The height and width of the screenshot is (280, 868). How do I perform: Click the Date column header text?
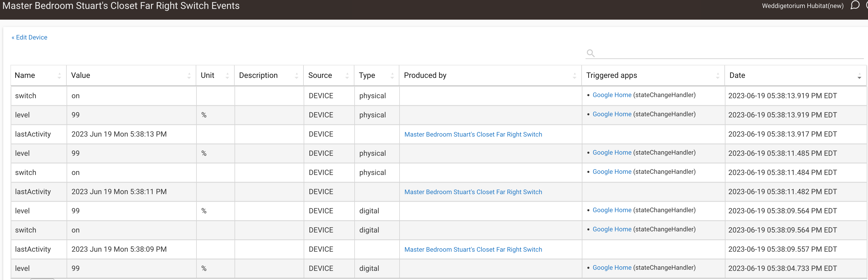click(x=737, y=75)
